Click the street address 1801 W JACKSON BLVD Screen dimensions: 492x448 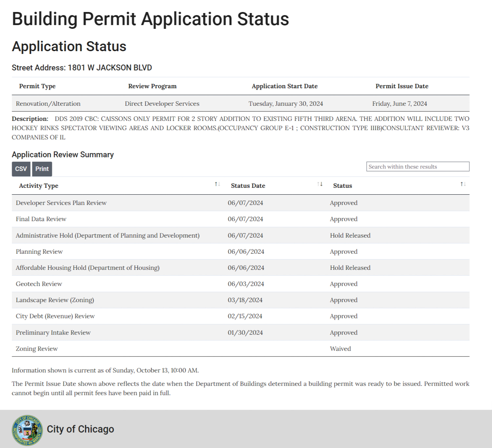[x=110, y=68]
